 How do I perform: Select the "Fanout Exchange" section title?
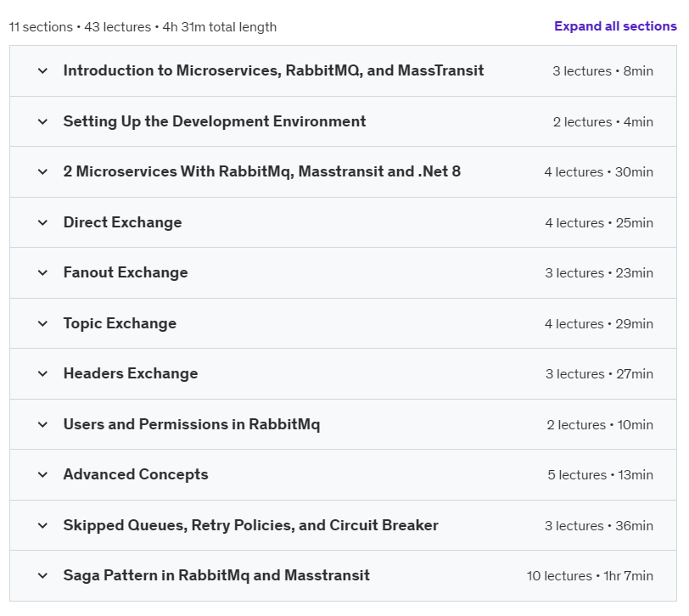[126, 273]
